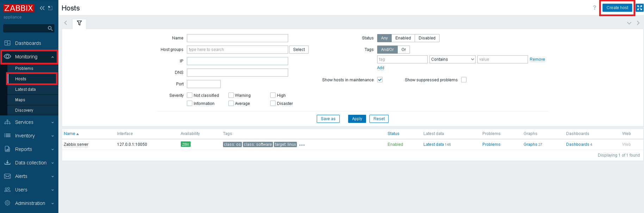Expand the Users menu section
The image size is (644, 213).
[52, 190]
